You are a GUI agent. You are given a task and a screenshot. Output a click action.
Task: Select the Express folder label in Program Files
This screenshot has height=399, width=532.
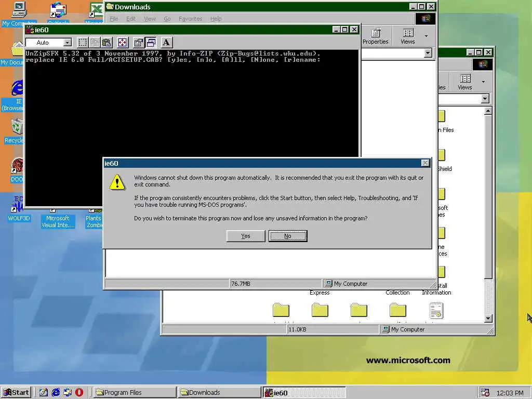[320, 292]
